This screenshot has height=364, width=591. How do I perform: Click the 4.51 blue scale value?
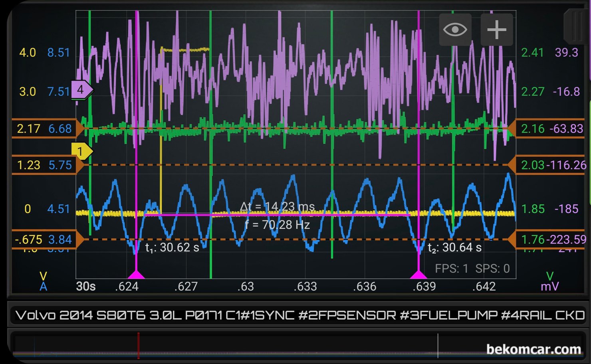click(x=59, y=209)
